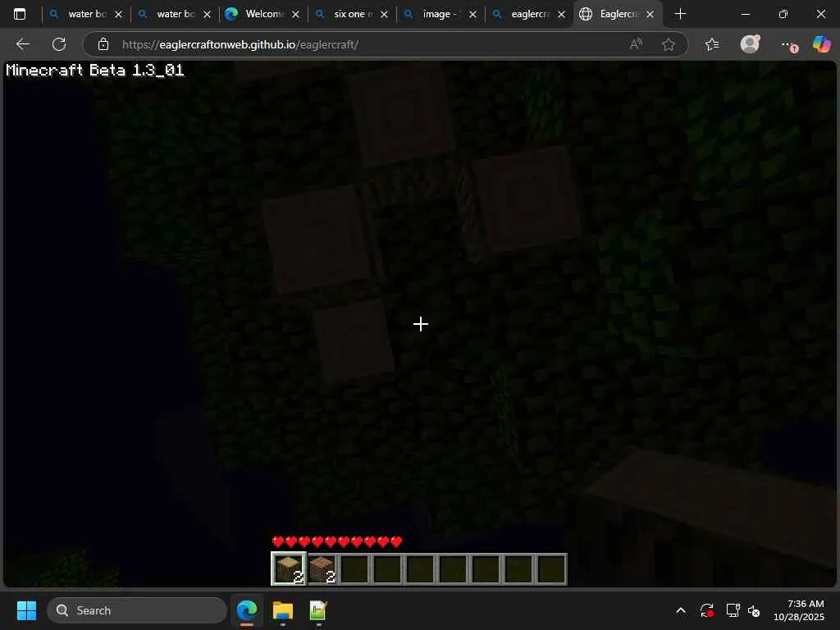Open a new browser tab
Viewport: 840px width, 630px height.
pos(680,14)
